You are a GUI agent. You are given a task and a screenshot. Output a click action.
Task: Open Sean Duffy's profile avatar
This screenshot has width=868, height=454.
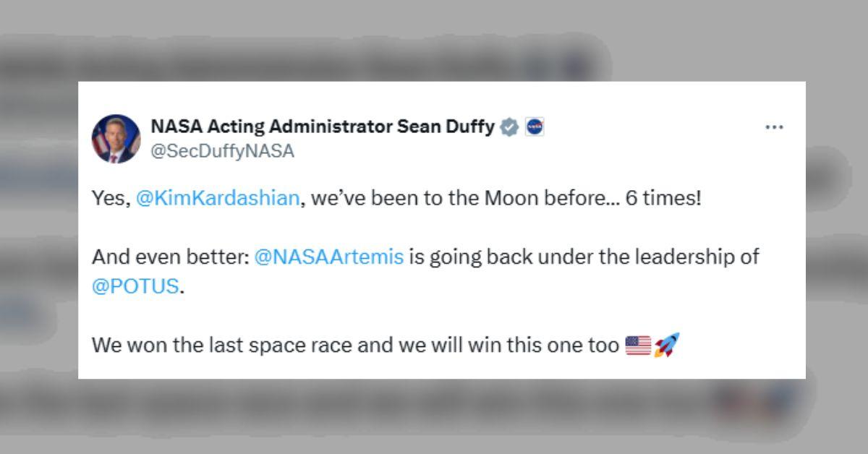tap(116, 137)
